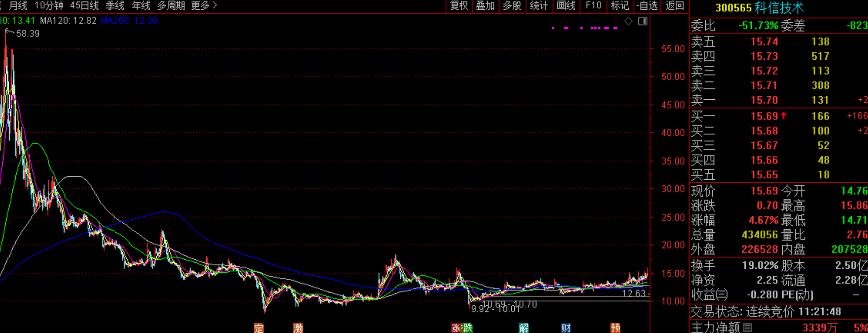Image resolution: width=868 pixels, height=333 pixels.
Task: Select buy-five price 15.65
Action: [x=764, y=175]
